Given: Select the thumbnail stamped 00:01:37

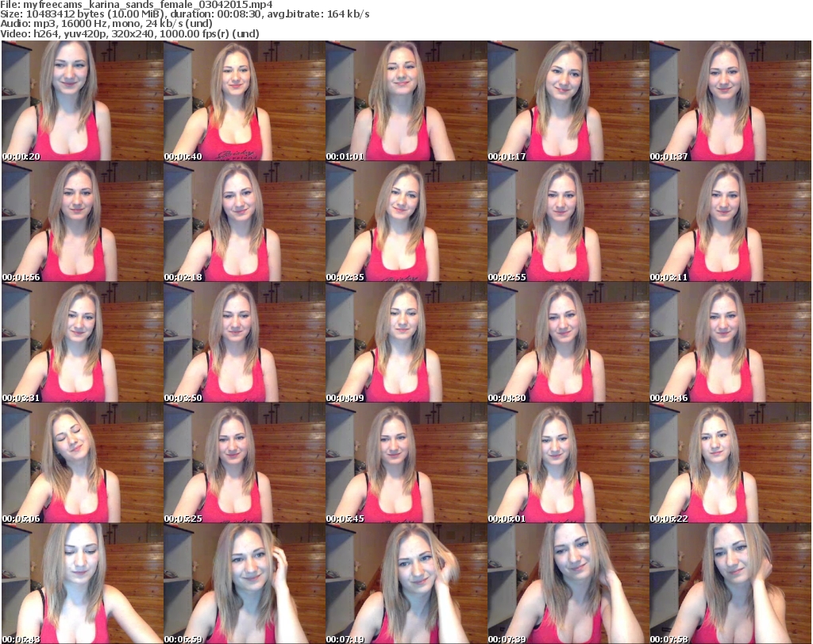Looking at the screenshot, I should (730, 101).
